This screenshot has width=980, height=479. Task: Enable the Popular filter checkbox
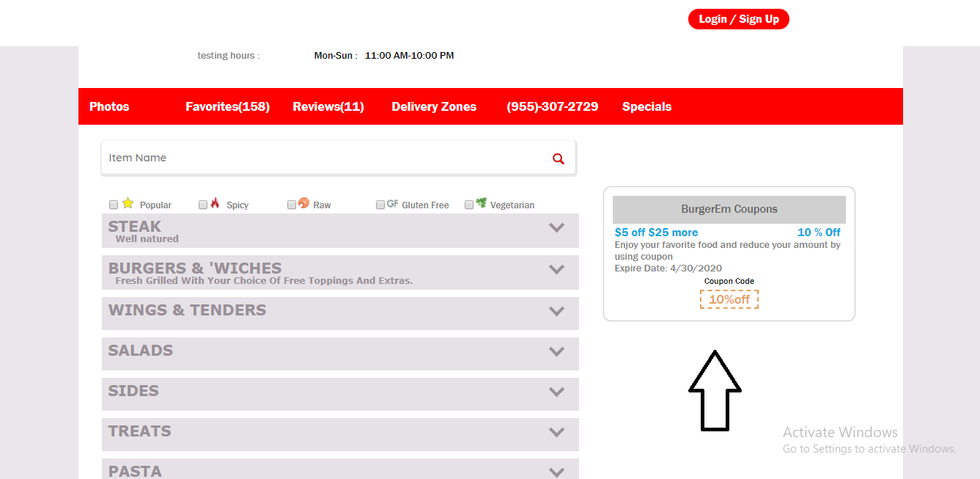pos(114,205)
